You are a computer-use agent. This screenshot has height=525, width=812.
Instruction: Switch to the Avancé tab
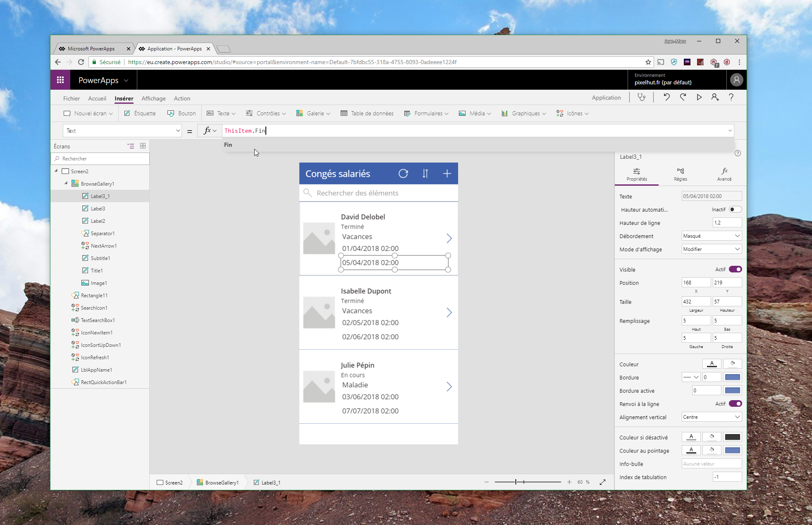coord(724,174)
